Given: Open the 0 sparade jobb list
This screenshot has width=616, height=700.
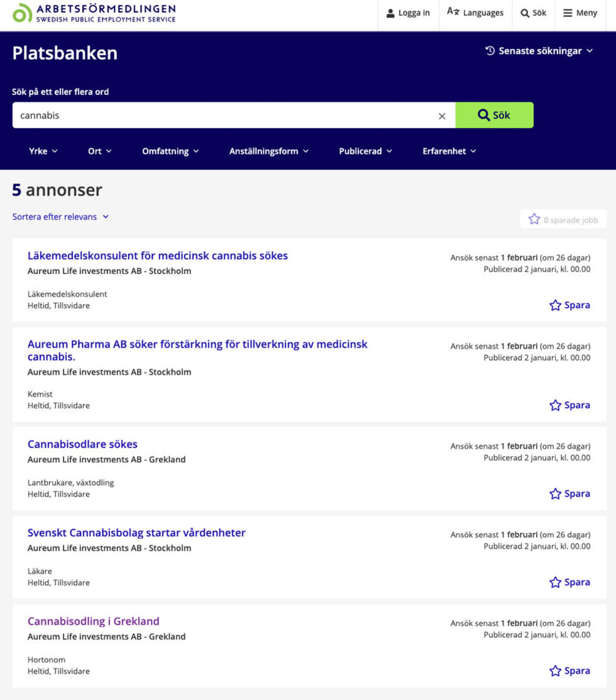Looking at the screenshot, I should [563, 219].
